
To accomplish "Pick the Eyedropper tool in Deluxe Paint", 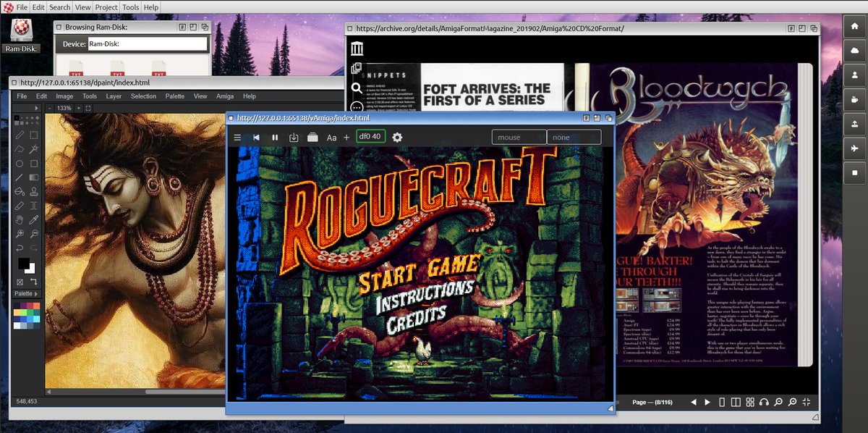I will coord(34,219).
